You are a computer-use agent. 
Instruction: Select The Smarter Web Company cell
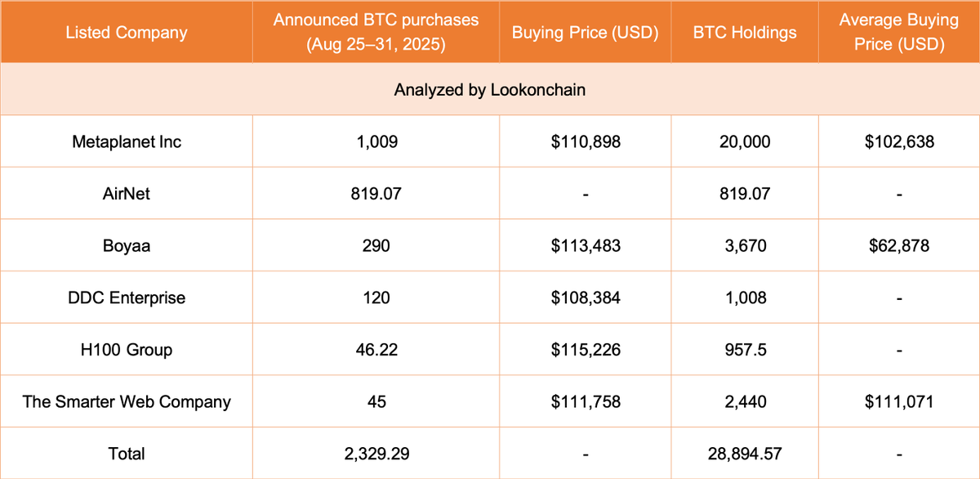click(x=126, y=401)
